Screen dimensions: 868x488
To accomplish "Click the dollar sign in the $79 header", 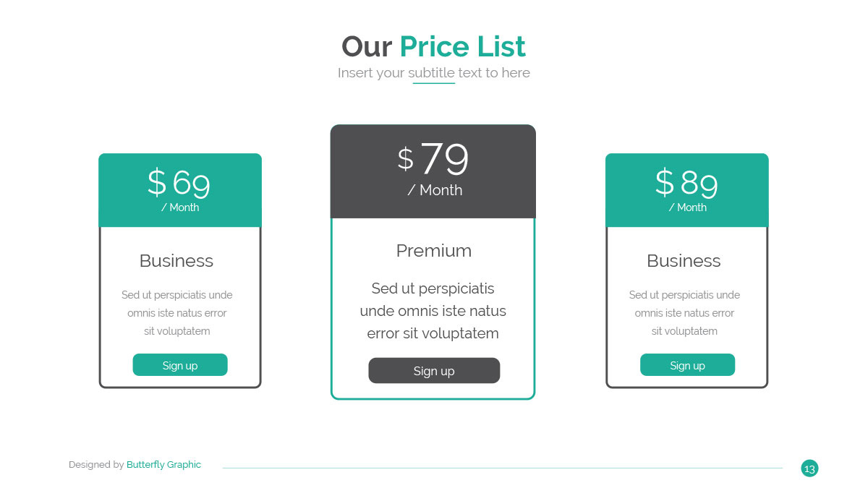I will coord(406,159).
